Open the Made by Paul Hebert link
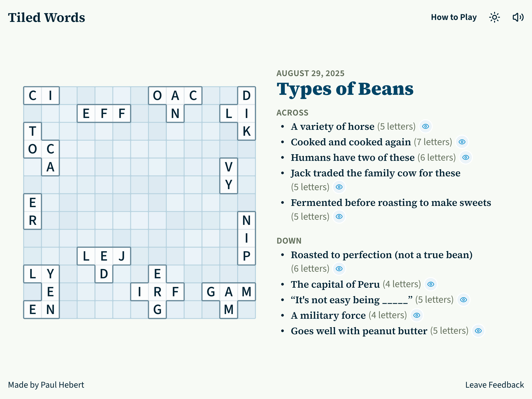 [46, 385]
